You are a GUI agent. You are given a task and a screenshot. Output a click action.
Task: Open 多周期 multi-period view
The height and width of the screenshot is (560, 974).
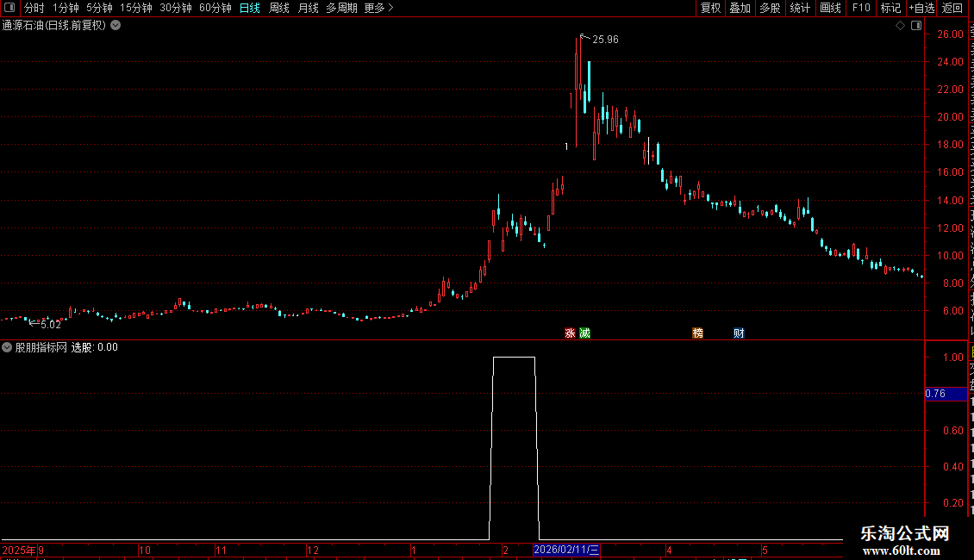(341, 8)
